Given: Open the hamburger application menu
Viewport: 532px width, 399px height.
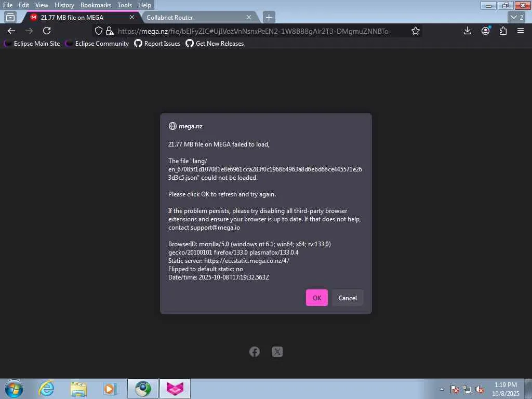Looking at the screenshot, I should click(521, 31).
